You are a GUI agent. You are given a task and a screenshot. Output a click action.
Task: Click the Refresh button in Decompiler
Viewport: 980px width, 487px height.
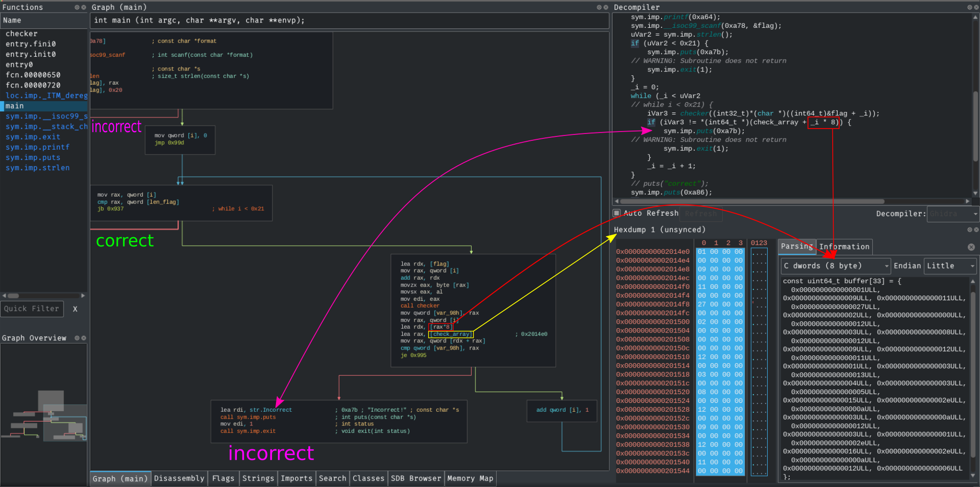point(701,214)
